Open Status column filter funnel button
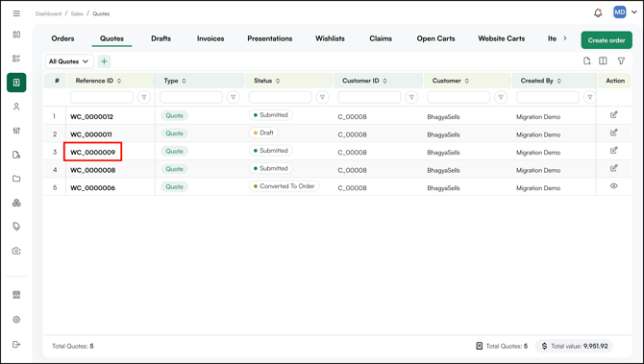This screenshot has height=364, width=644. [x=322, y=97]
